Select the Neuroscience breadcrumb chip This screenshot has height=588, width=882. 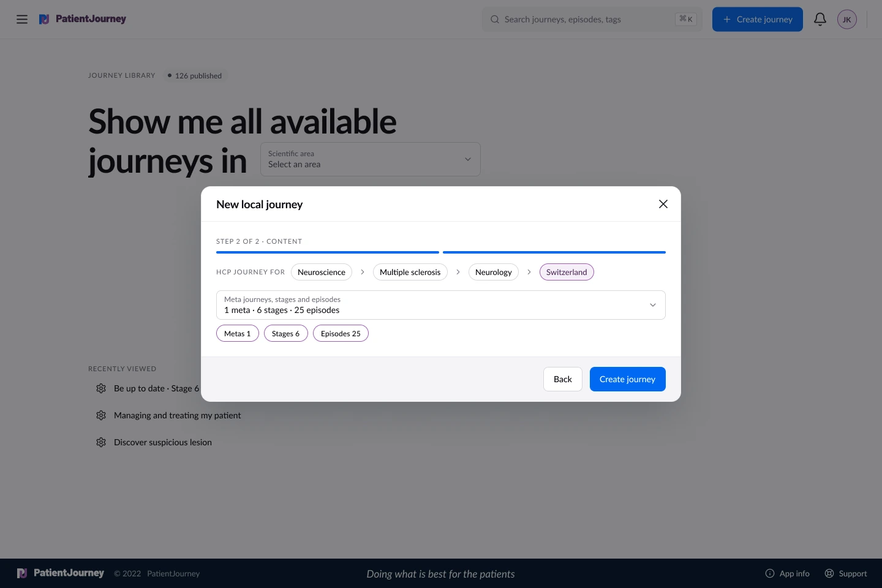[x=322, y=272]
